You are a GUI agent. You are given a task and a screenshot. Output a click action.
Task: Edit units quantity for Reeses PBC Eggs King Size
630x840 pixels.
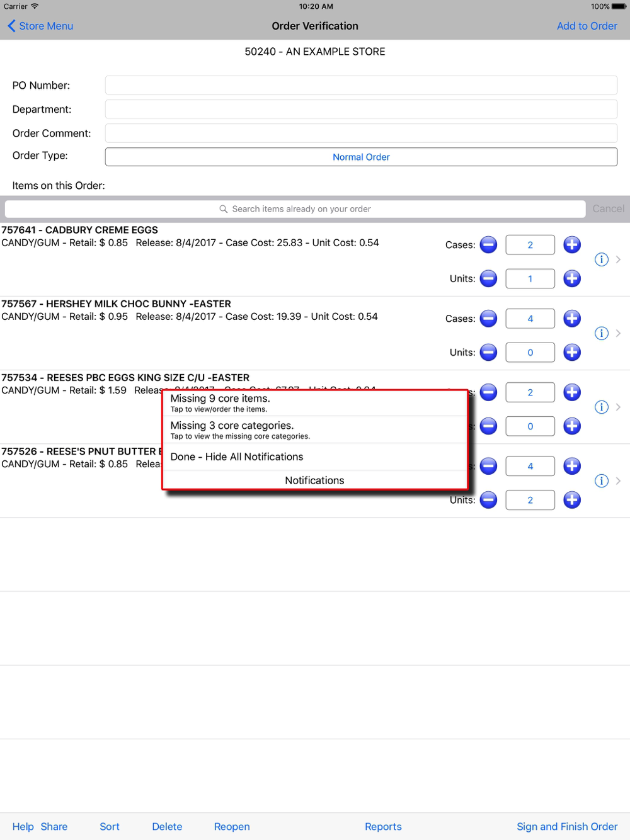530,426
